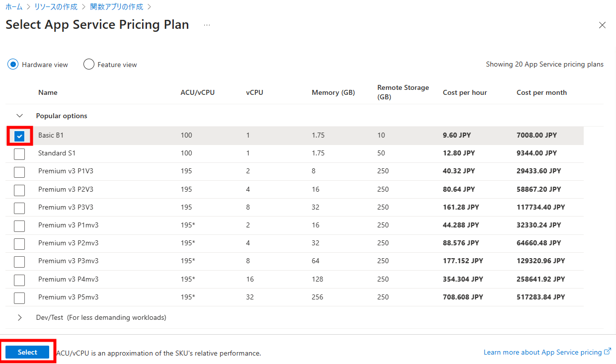This screenshot has height=364, width=616.
Task: Go to リソースの作成 breadcrumb
Action: tap(56, 7)
